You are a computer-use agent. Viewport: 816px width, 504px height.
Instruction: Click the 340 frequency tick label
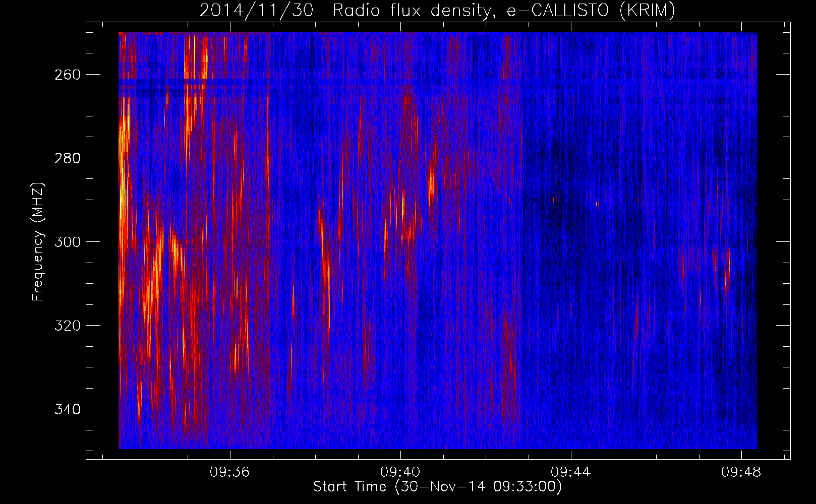click(67, 409)
